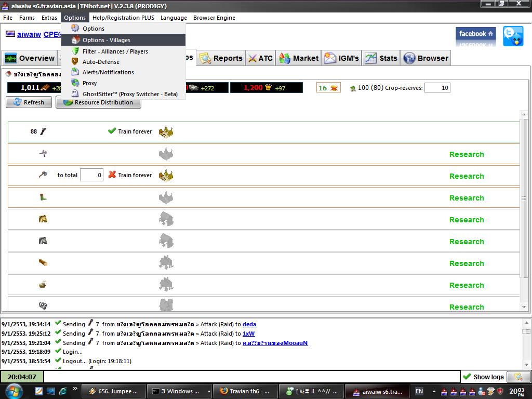532x399 pixels.
Task: Toggle the Show logs checkmark
Action: click(467, 377)
